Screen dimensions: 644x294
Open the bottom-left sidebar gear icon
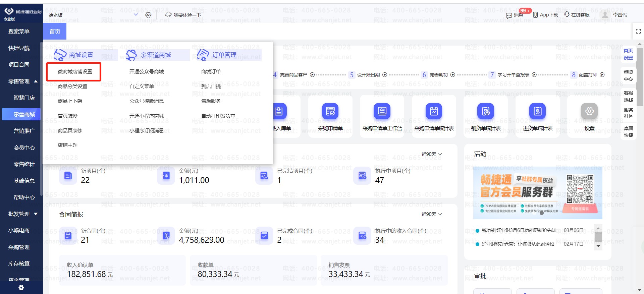pos(21,288)
